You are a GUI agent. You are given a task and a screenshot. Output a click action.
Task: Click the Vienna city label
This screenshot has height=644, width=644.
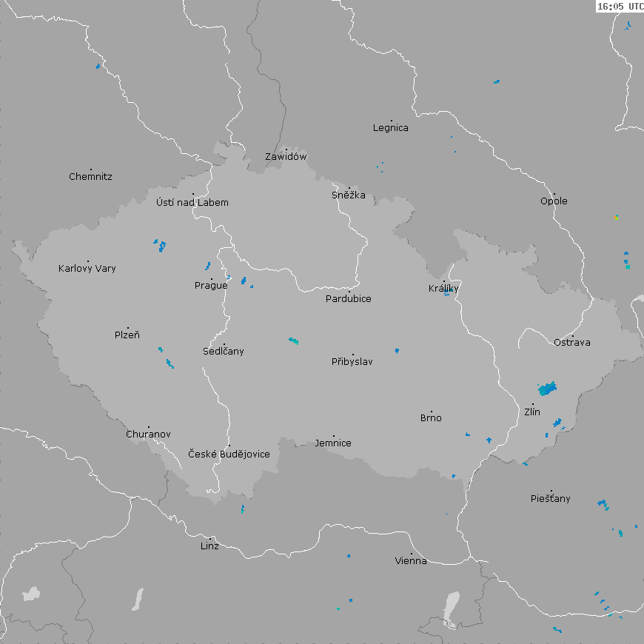[411, 561]
